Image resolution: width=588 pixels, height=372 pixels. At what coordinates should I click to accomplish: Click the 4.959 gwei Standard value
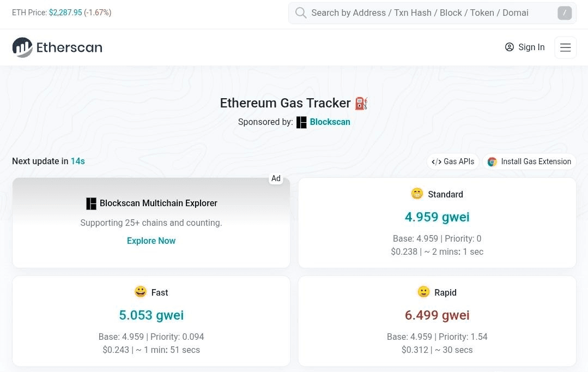pyautogui.click(x=437, y=217)
